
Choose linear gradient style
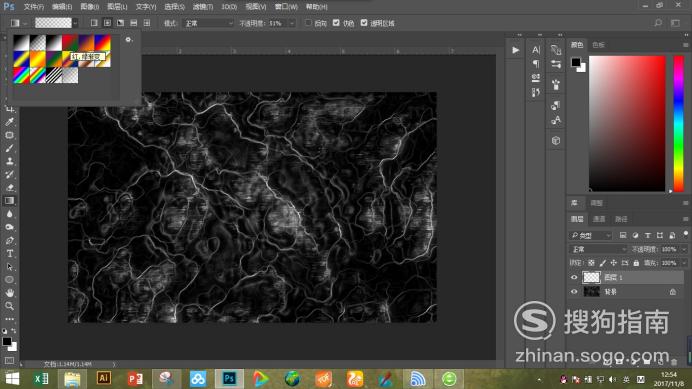coord(94,23)
